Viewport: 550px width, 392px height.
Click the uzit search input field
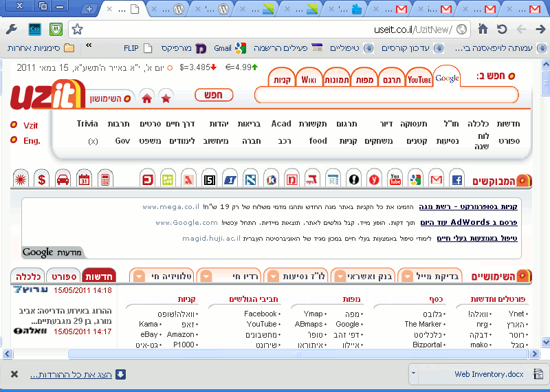386,95
